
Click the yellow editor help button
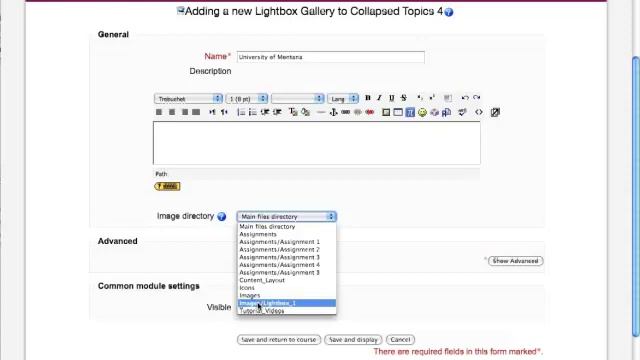point(167,187)
